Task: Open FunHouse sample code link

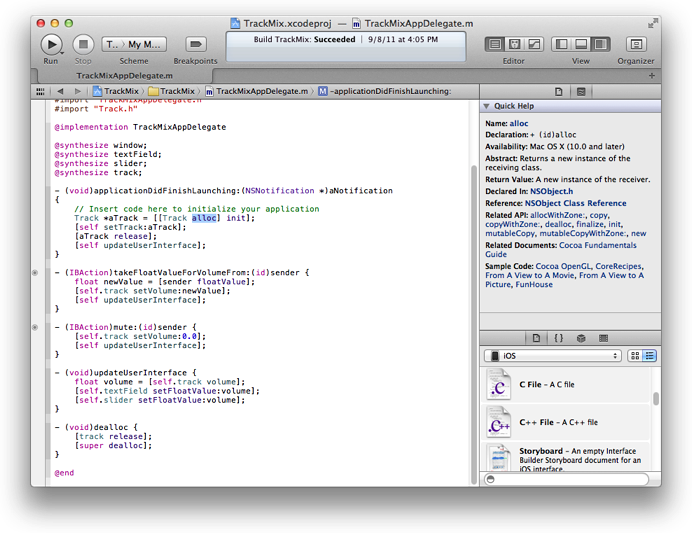Action: point(534,285)
